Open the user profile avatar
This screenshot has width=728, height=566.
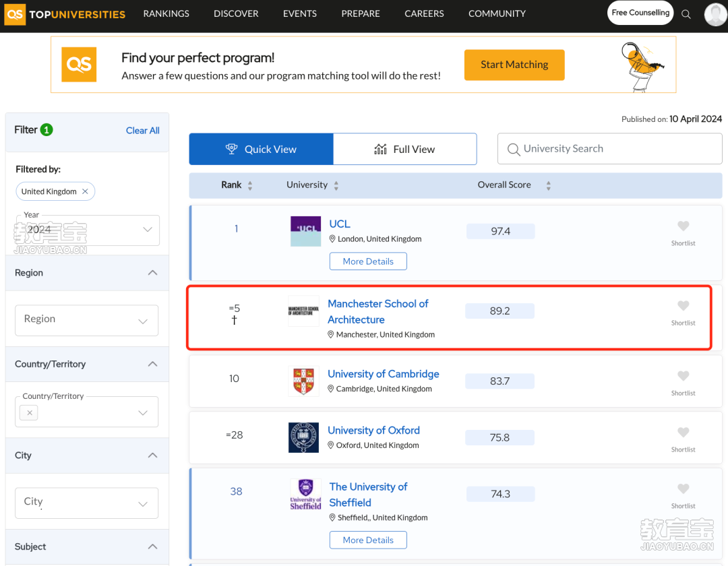tap(715, 14)
